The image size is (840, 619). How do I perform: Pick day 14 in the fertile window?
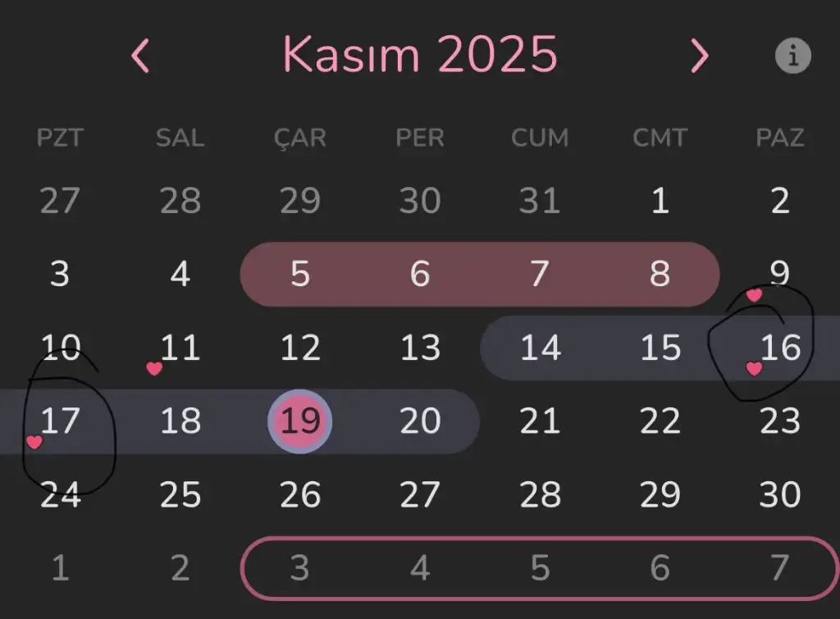[540, 348]
